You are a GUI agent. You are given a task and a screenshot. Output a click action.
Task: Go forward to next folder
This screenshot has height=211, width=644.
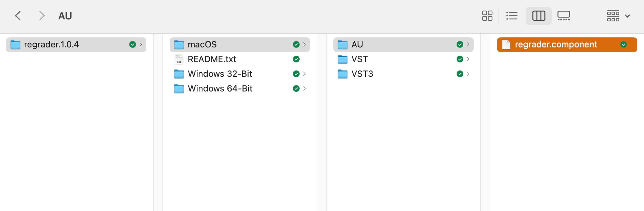coord(42,16)
